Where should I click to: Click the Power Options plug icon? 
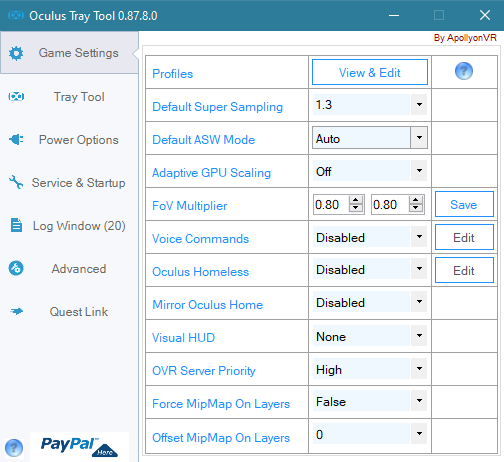tap(16, 139)
